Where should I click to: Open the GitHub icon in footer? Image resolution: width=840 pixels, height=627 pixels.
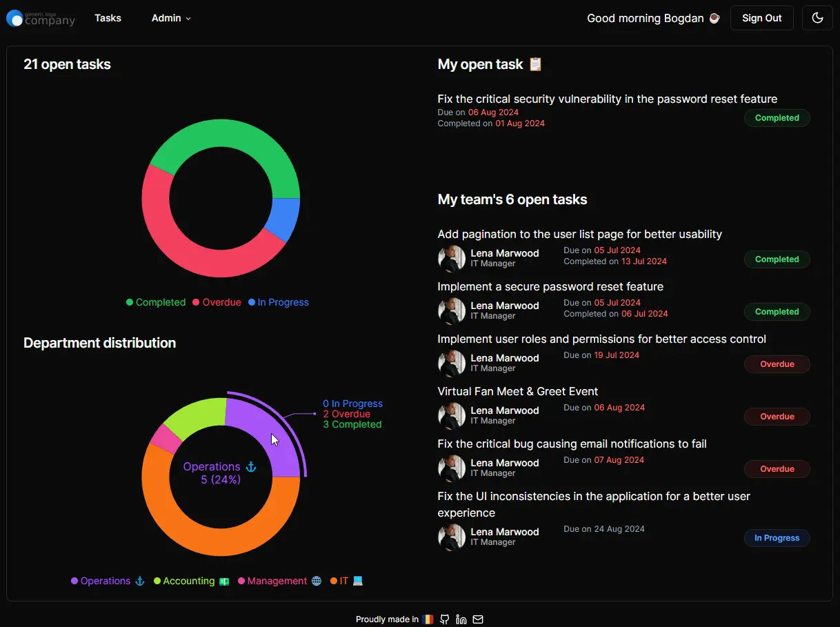point(445,619)
